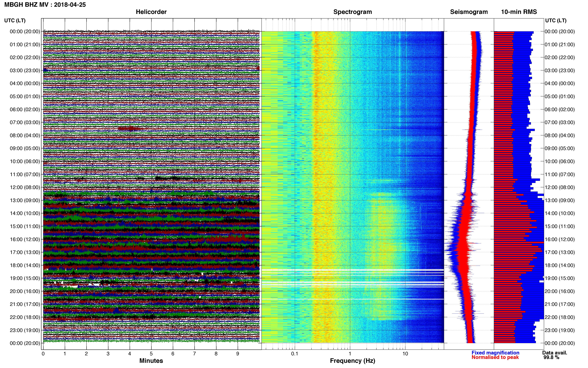Viewport: 588px width, 368px height.
Task: Click the 'UTC (LT)' label above the helicorder time axis
Action: (x=15, y=20)
